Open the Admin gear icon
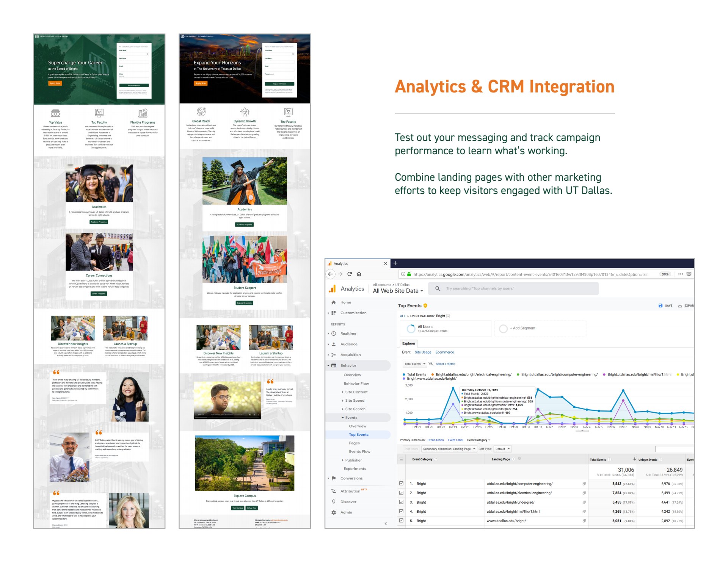 334,512
